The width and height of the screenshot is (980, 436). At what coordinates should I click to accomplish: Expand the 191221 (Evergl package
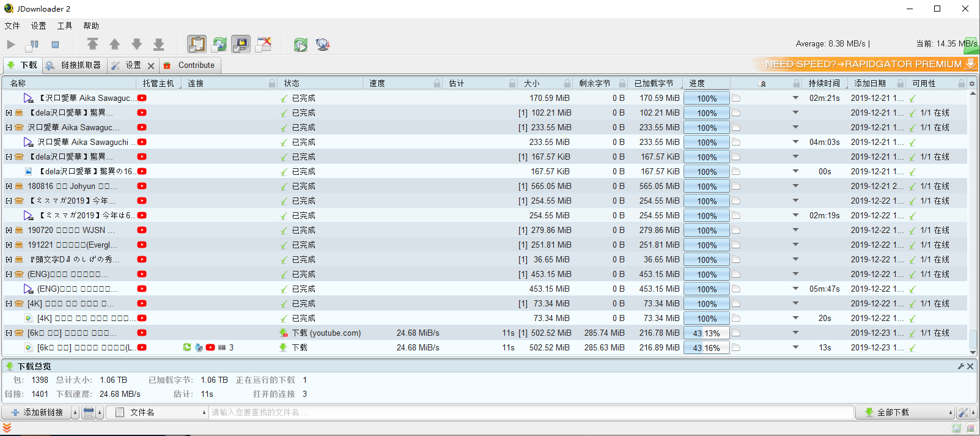tap(9, 245)
